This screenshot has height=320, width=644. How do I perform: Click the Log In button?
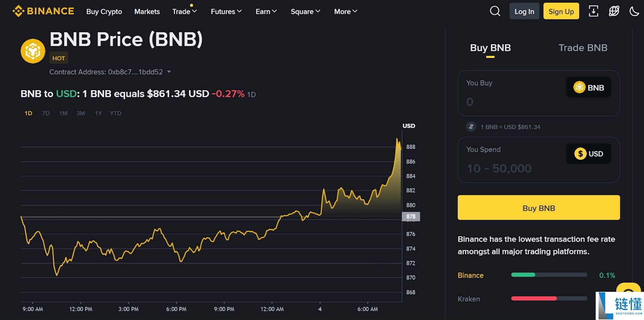(x=524, y=11)
